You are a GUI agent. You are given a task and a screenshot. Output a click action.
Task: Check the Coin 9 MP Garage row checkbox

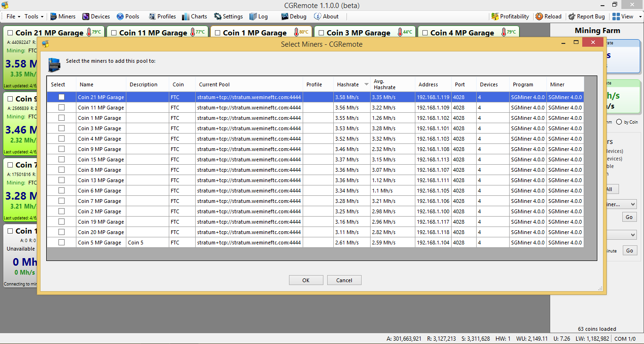point(61,149)
